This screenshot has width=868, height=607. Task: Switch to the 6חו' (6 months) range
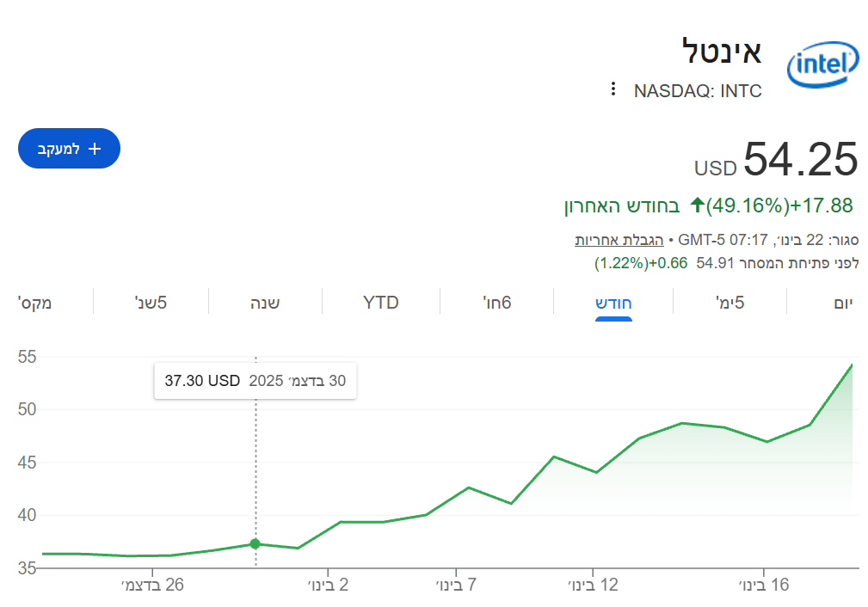[x=495, y=302]
